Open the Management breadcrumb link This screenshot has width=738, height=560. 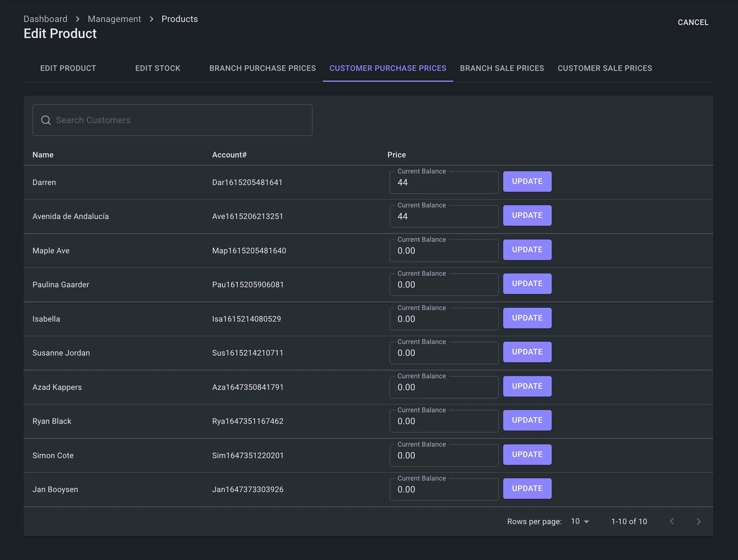[x=114, y=19]
